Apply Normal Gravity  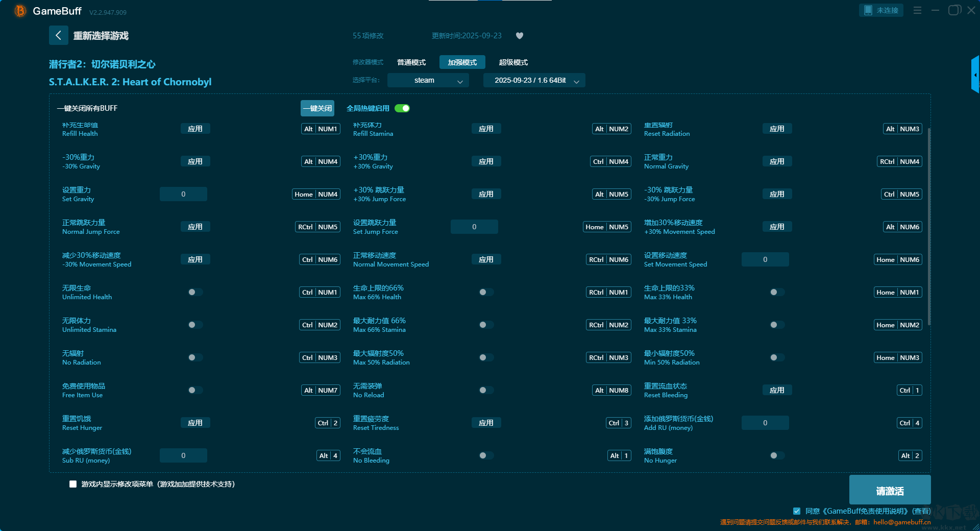777,161
